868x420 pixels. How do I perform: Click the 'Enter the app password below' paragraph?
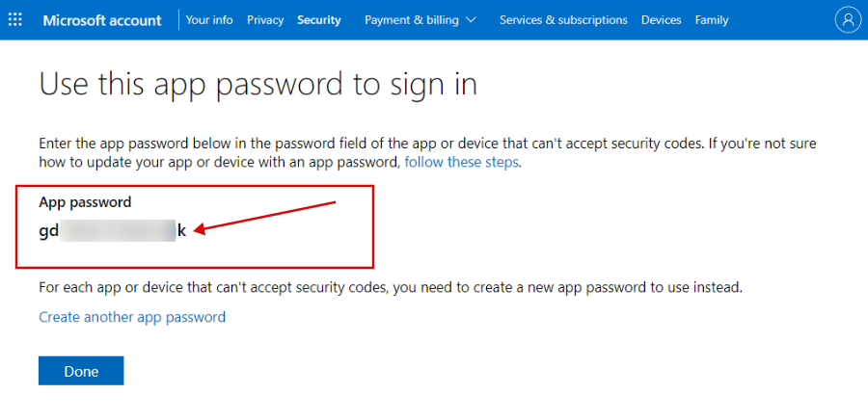coord(427,153)
